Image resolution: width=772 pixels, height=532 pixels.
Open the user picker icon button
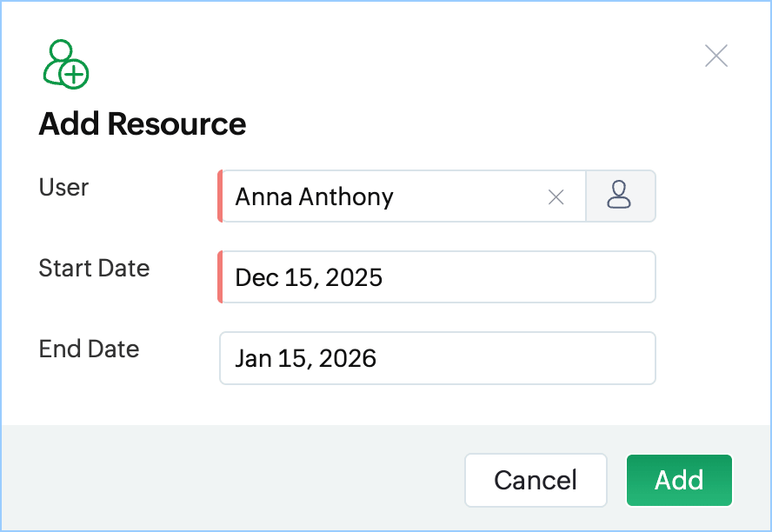coord(620,196)
